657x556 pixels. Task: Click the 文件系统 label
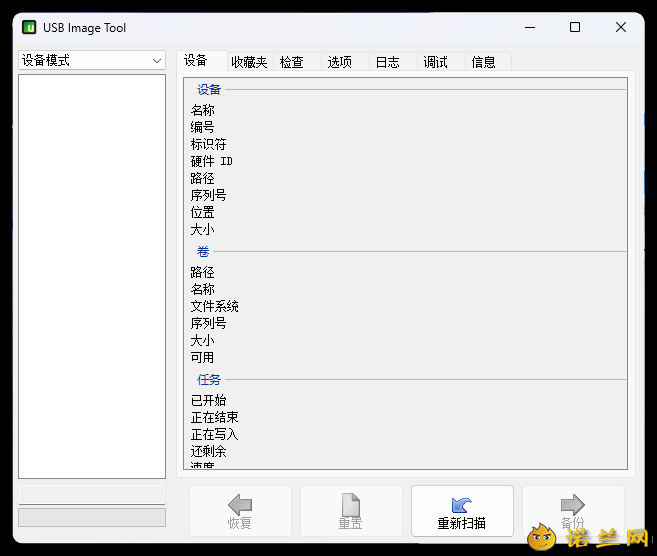215,306
